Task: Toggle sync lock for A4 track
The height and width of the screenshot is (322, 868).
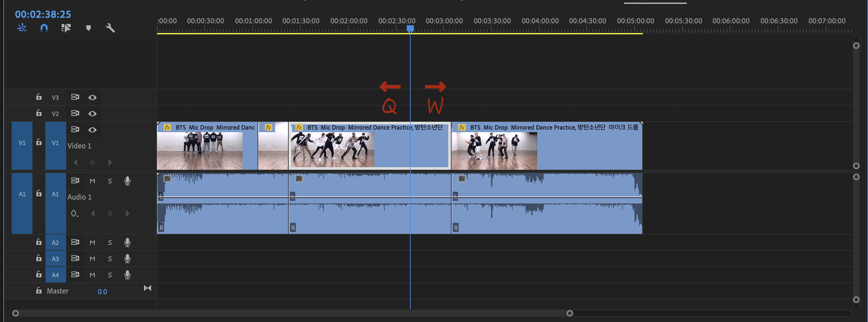Action: [75, 275]
